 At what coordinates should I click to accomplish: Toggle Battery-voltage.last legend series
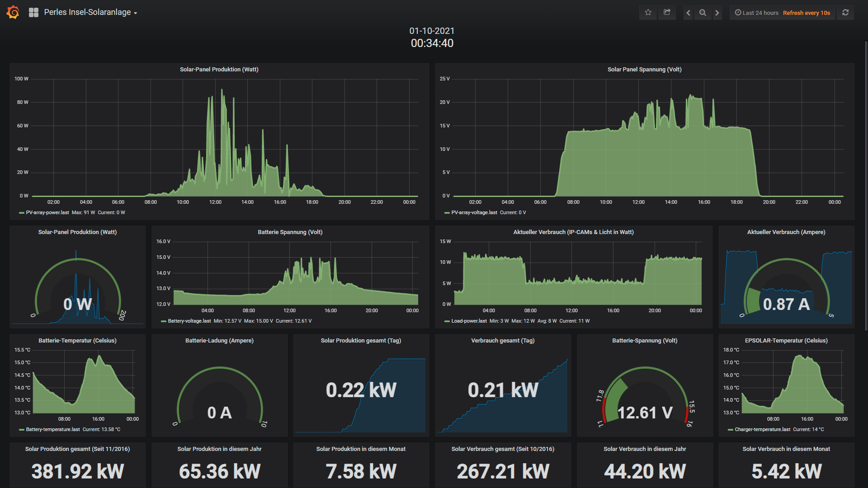click(189, 321)
